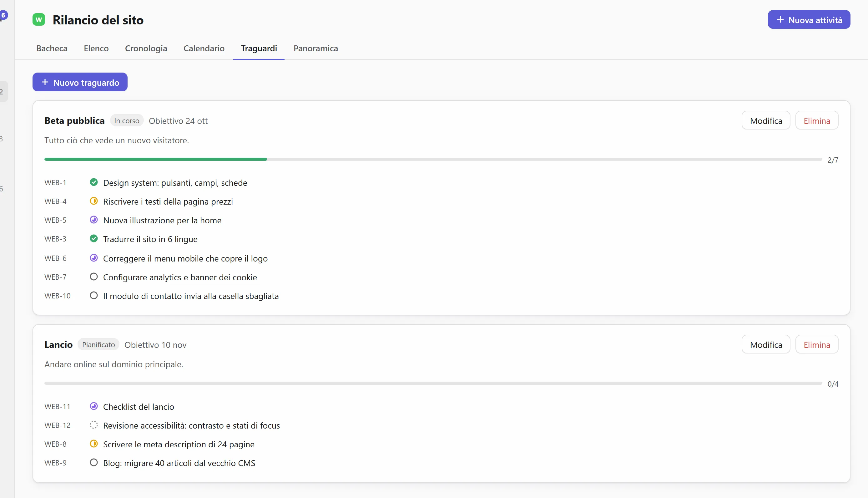Click Elimina on Beta pubblica milestone
The width and height of the screenshot is (868, 498).
tap(817, 121)
